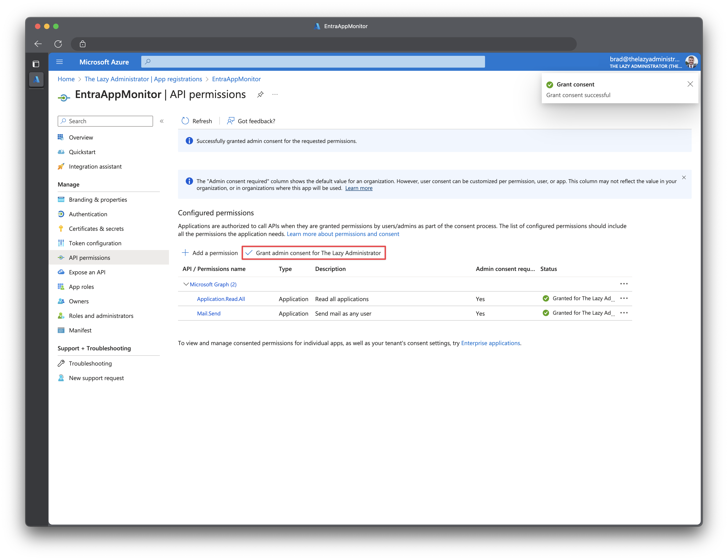
Task: Click the Type column header
Action: pos(285,269)
